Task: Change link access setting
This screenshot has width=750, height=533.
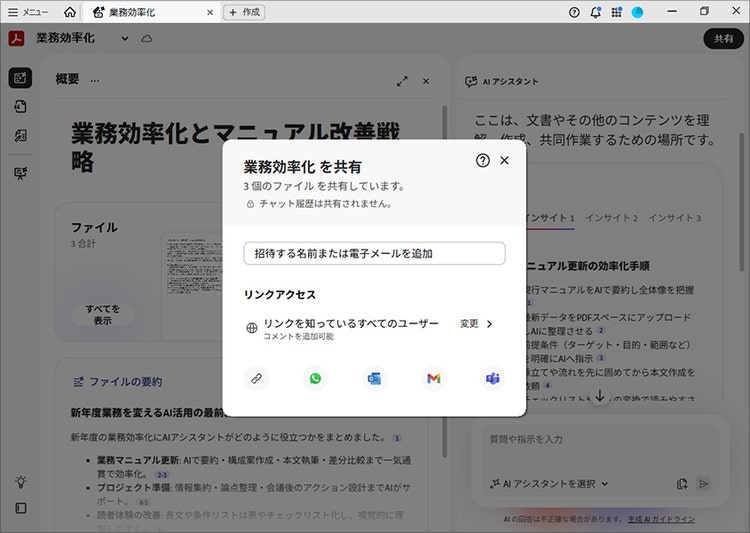Action: (x=469, y=324)
